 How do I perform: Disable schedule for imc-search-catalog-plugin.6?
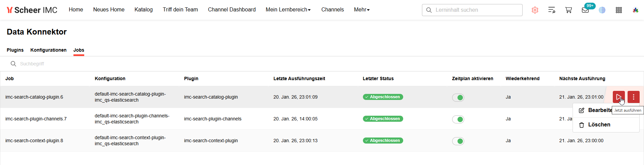pyautogui.click(x=458, y=98)
